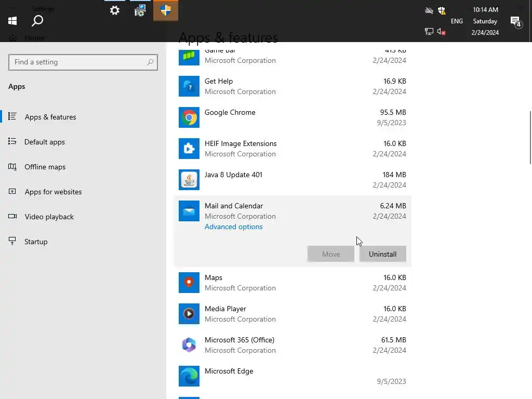Select the Google Chrome entry name

(230, 112)
